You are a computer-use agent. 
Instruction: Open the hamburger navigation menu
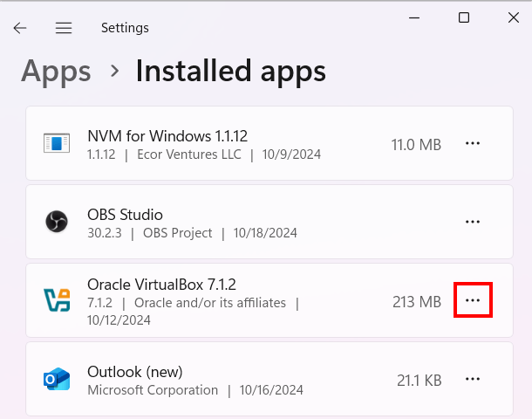64,28
